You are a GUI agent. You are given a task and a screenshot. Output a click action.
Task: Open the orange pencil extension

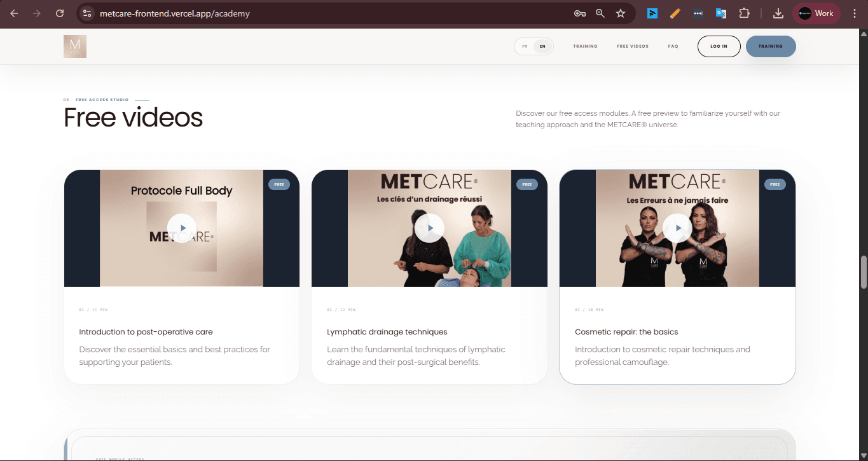click(x=675, y=13)
